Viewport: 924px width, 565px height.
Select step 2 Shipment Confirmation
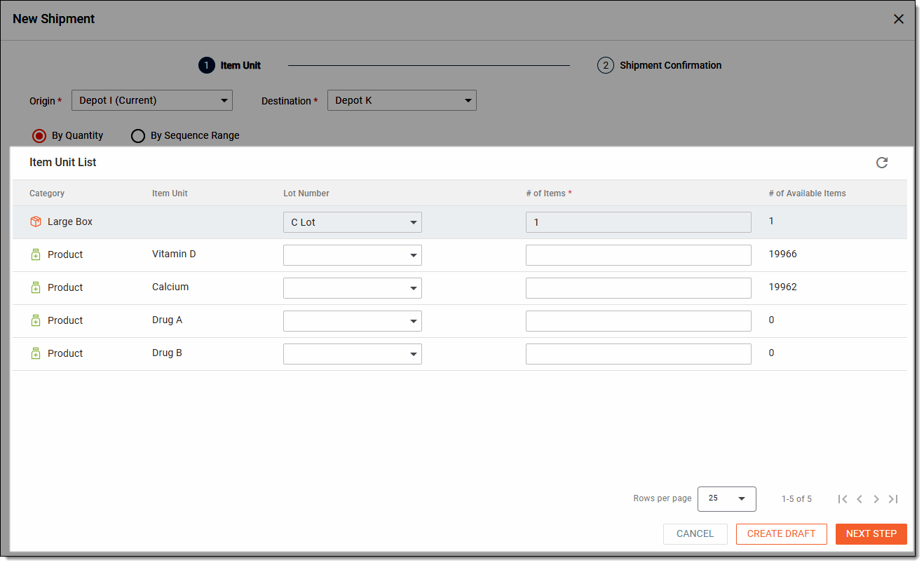660,65
